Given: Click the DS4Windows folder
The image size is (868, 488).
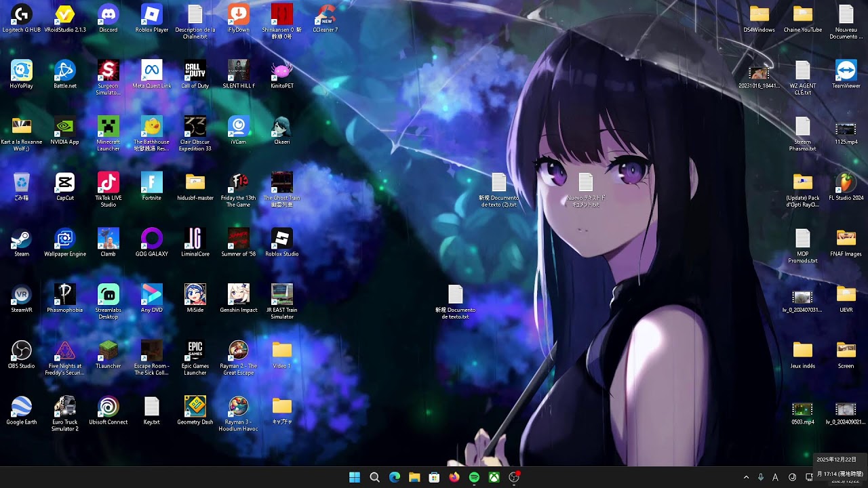Looking at the screenshot, I should coord(759,19).
